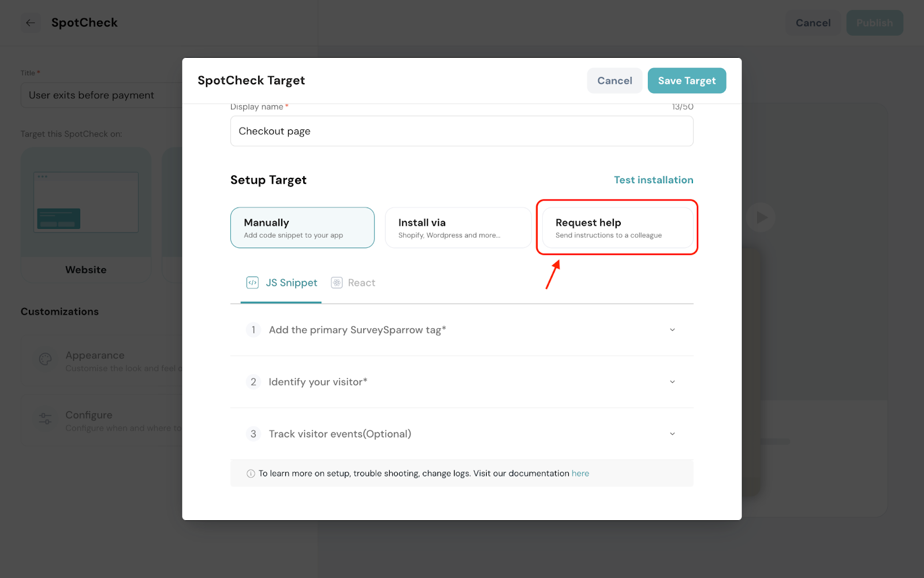Expand Add the primary SurveySparrow tag step
The image size is (924, 578).
(672, 330)
